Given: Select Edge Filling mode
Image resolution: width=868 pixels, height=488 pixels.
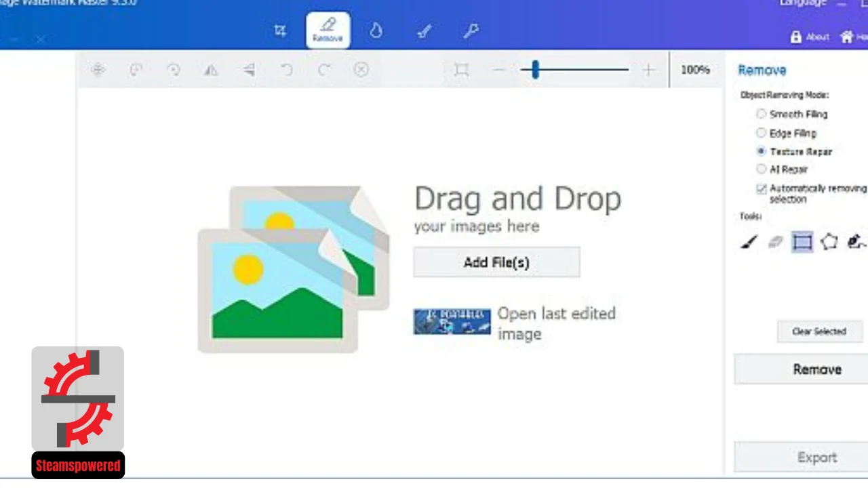Looking at the screenshot, I should coord(787,133).
